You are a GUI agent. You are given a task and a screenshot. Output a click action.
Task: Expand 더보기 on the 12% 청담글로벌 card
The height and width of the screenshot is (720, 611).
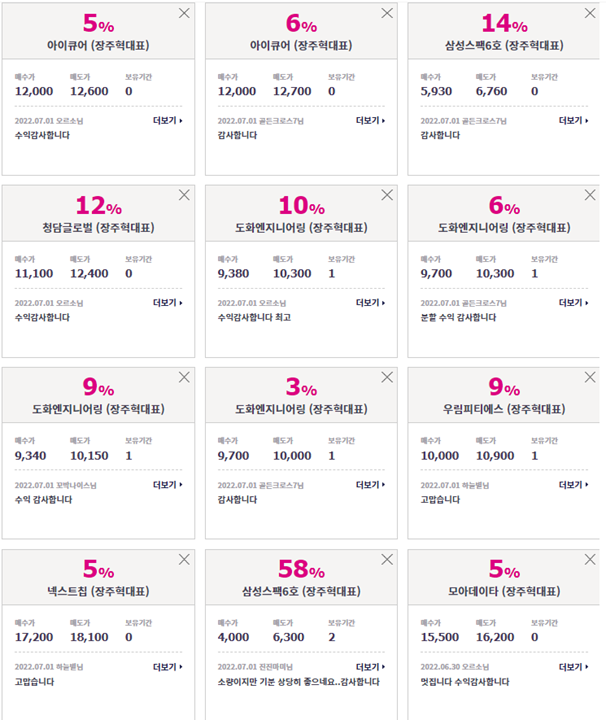168,303
